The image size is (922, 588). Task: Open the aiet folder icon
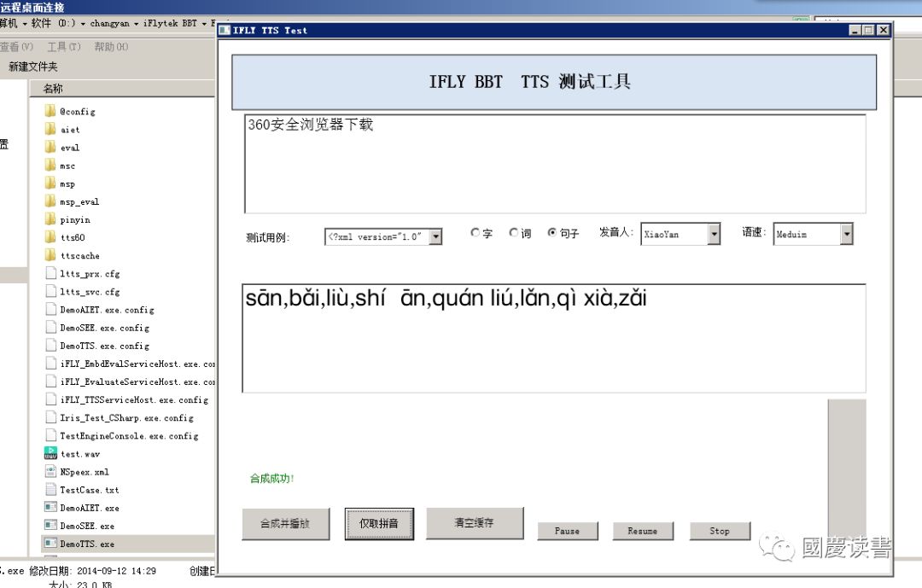[50, 130]
